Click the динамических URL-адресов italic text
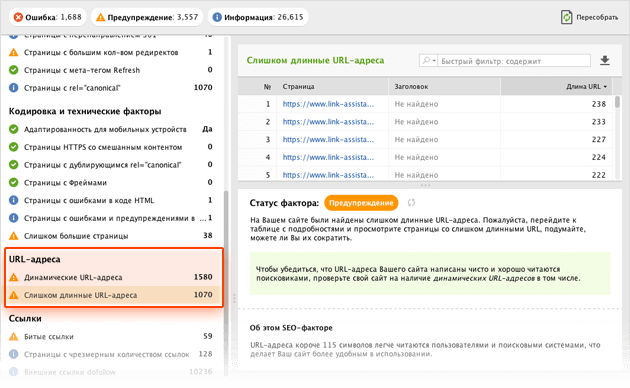This screenshot has height=388, width=630. [484, 278]
